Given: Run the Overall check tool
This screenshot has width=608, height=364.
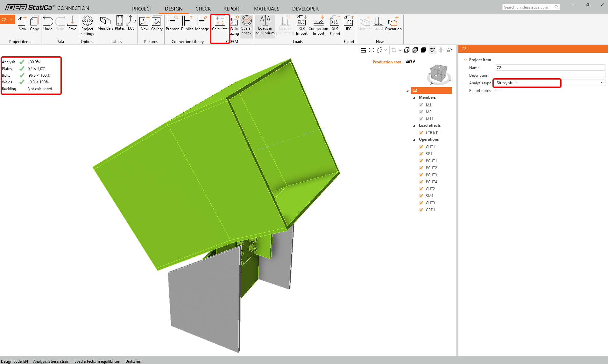Looking at the screenshot, I should click(x=246, y=25).
